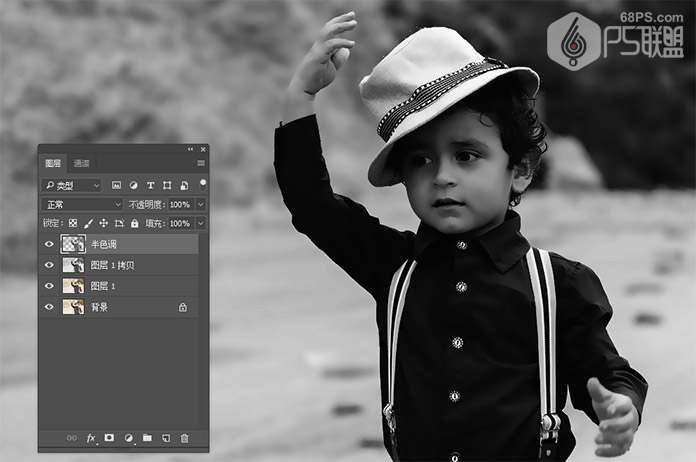This screenshot has height=462, width=696.
Task: Hide the 半色调 layer
Action: tap(49, 244)
